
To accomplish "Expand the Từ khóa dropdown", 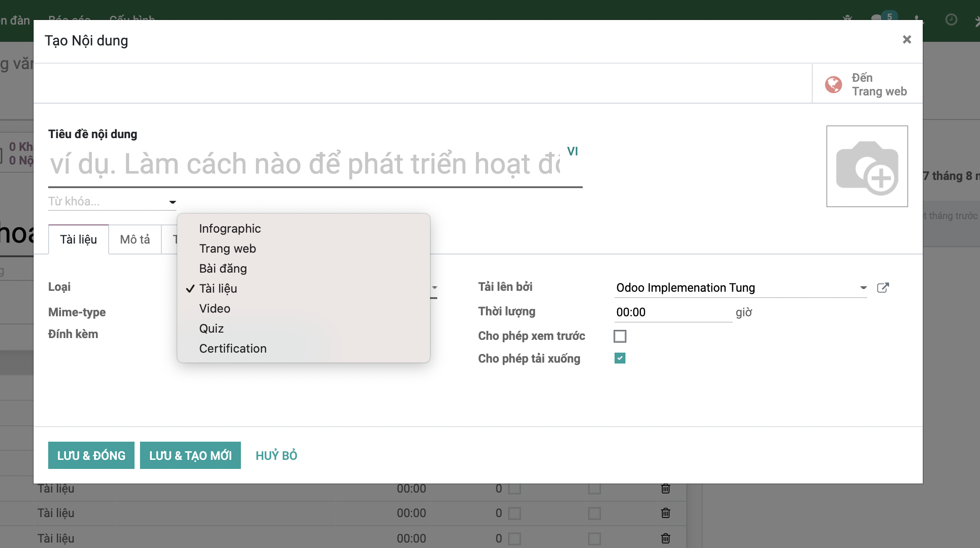I will pos(172,201).
